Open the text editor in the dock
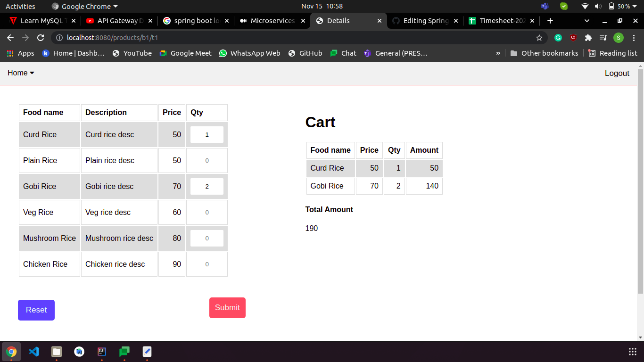Viewport: 644px width, 362px height. tap(147, 352)
